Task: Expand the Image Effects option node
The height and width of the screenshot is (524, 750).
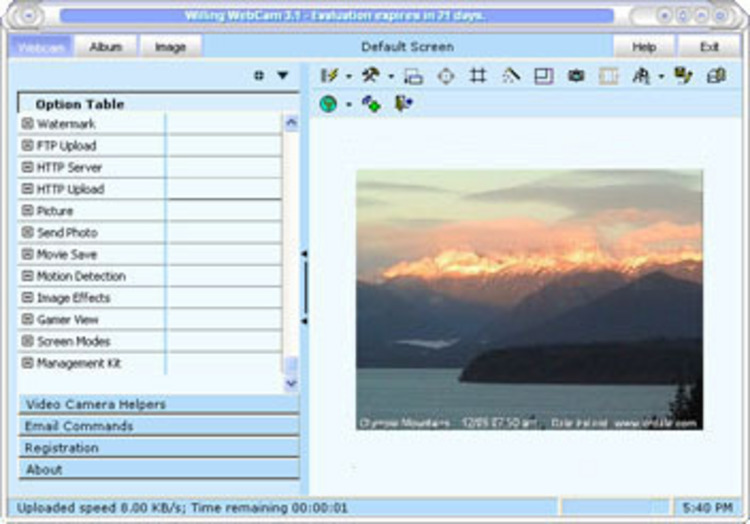Action: [x=28, y=298]
